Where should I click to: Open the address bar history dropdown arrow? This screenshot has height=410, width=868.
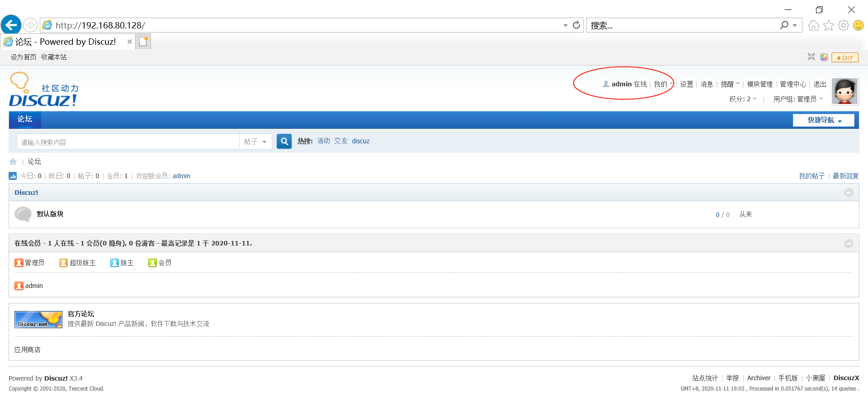565,25
